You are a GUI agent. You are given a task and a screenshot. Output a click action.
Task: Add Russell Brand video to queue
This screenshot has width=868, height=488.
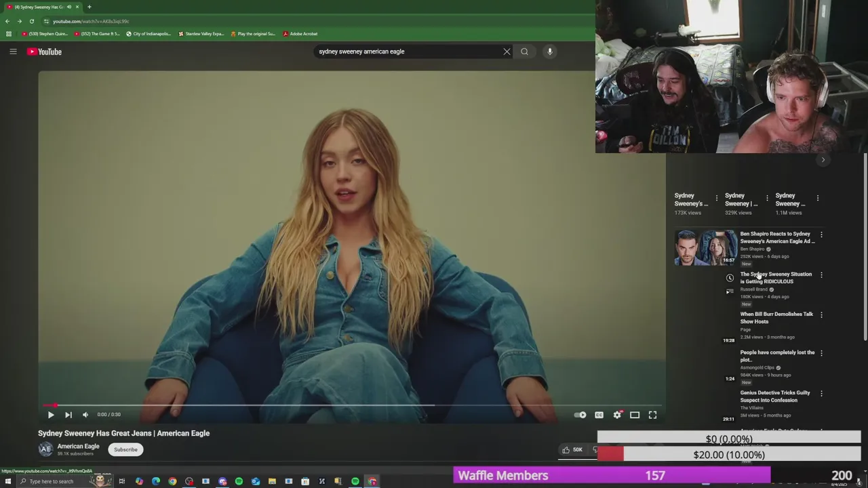730,291
